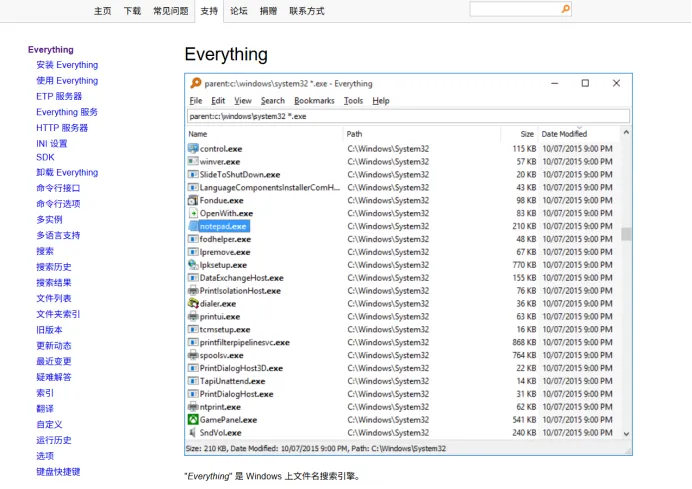Open the 捐赠 nav tab
This screenshot has height=489, width=692.
pos(268,11)
